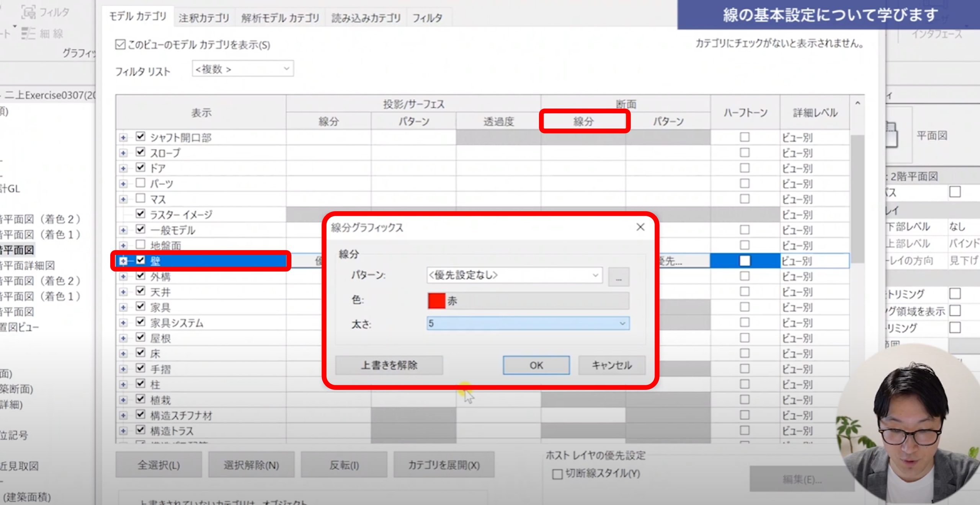This screenshot has height=505, width=980.
Task: Close the 線分グラフィックス dialog
Action: (640, 227)
